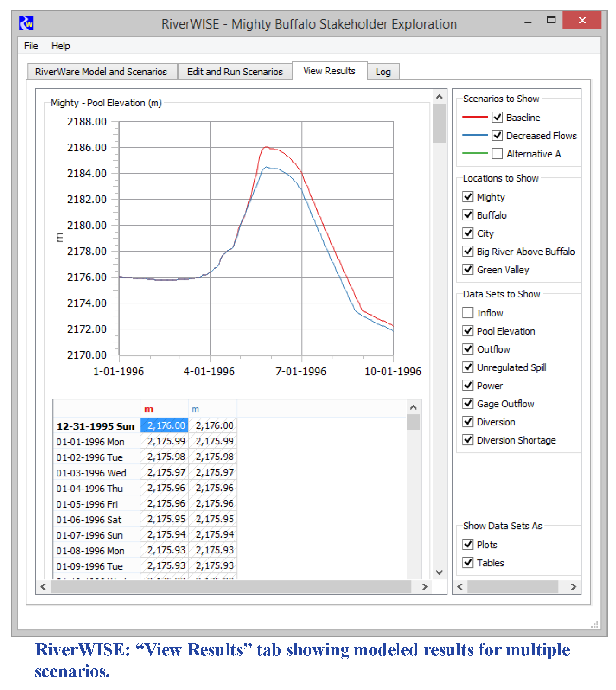Uncheck the Decreased Flows scenario

click(497, 136)
